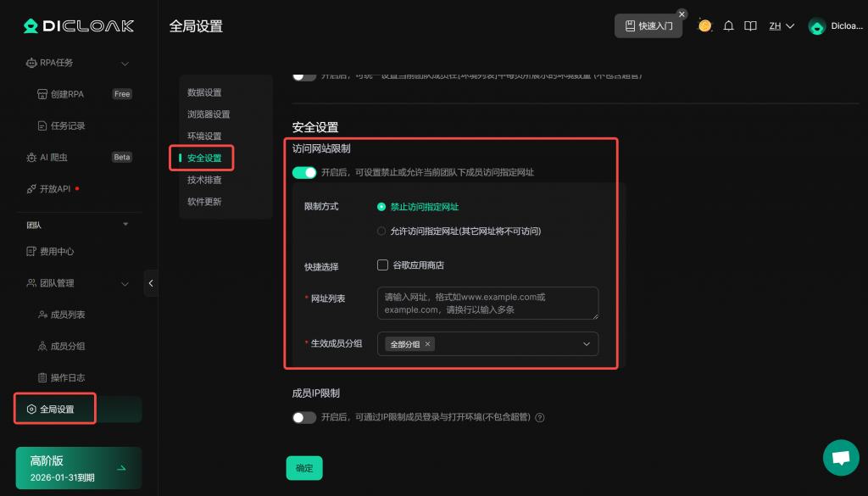
Task: Click the notification bell icon
Action: pyautogui.click(x=728, y=26)
